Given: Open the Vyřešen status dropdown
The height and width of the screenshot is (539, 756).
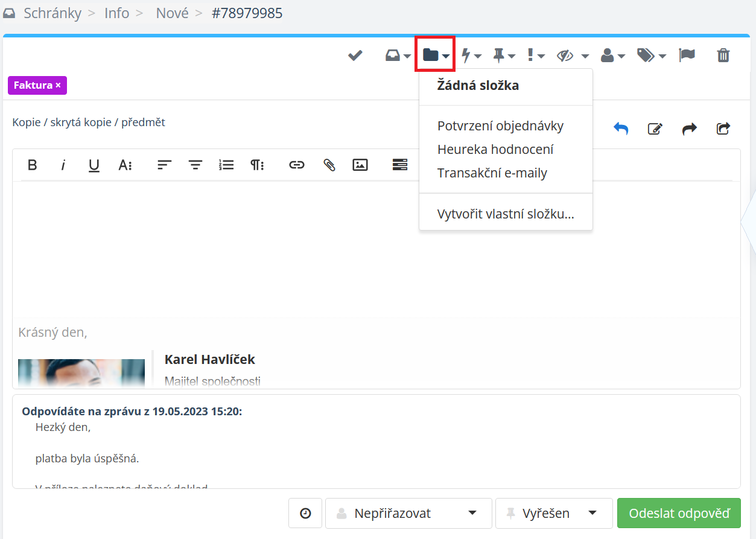Looking at the screenshot, I should (x=554, y=514).
